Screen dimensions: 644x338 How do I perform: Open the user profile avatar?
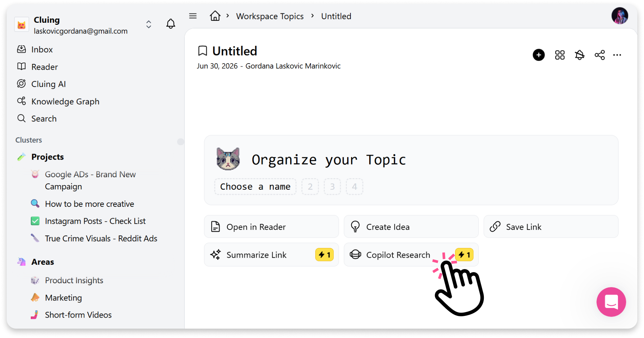(620, 16)
